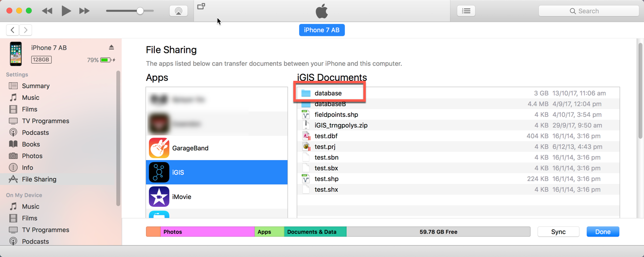
Task: Click the 59.78 GB Free segment
Action: [x=438, y=232]
